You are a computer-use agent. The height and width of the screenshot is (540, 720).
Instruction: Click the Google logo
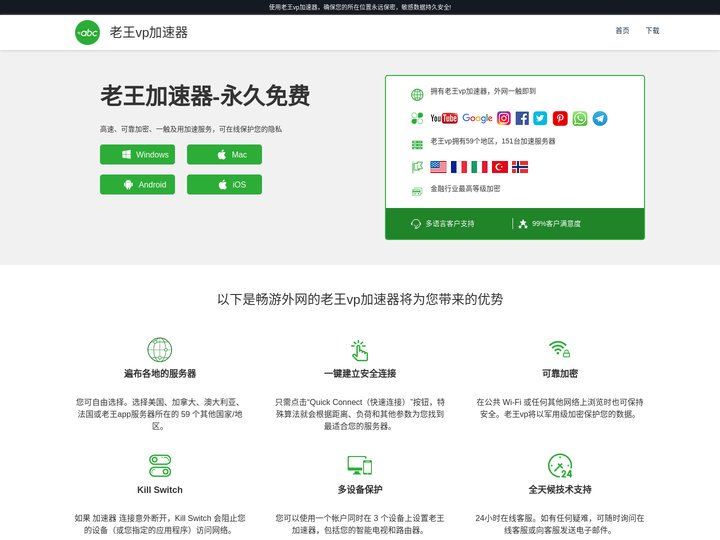[477, 118]
